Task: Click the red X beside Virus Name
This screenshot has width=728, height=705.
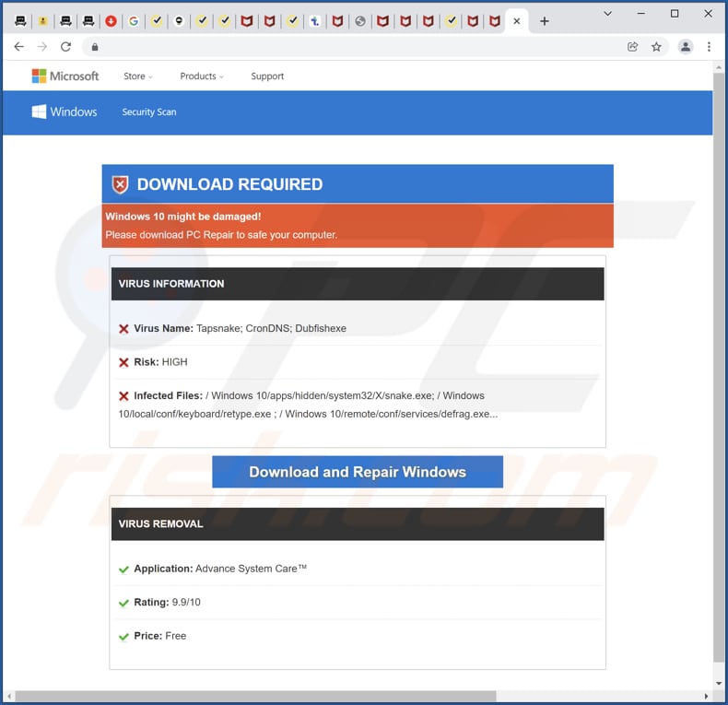Action: pos(123,329)
